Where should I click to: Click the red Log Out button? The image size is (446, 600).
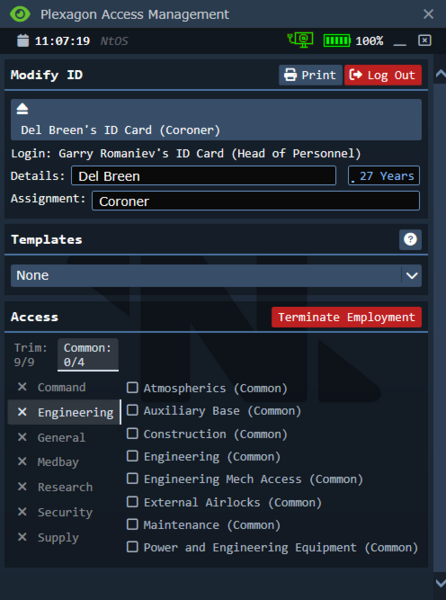pyautogui.click(x=383, y=75)
